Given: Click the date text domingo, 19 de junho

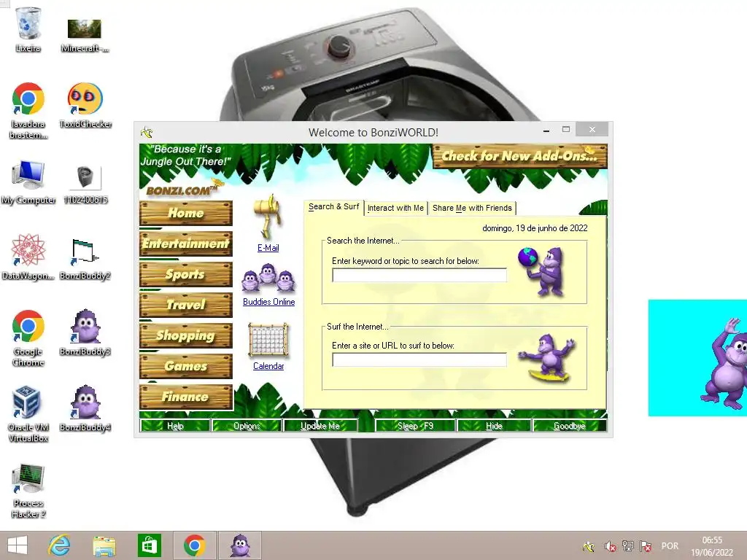Looking at the screenshot, I should point(535,228).
